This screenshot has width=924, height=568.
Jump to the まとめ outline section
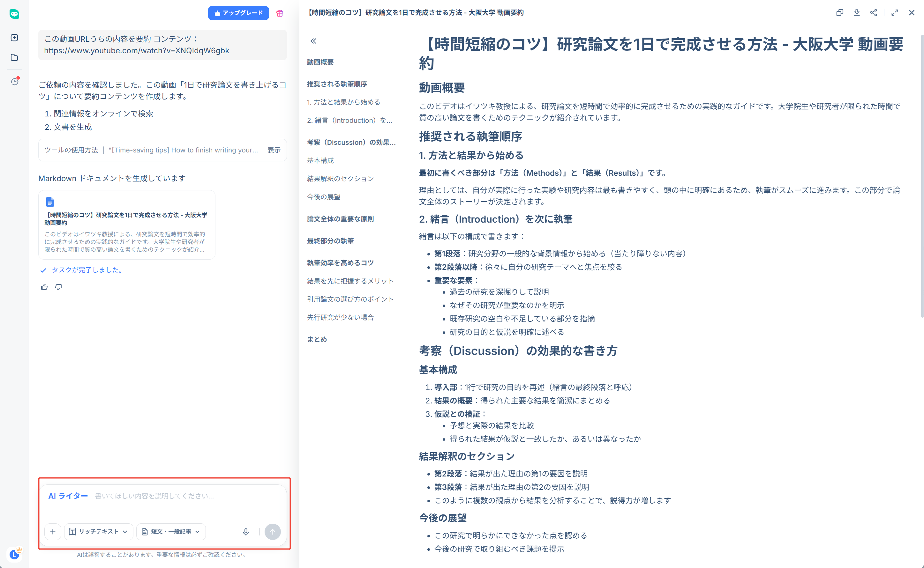click(317, 339)
